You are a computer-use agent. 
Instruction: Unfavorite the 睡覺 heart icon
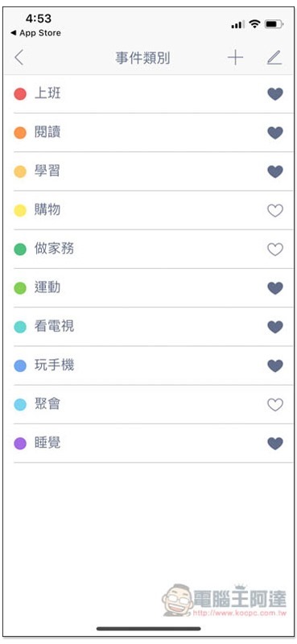coord(275,444)
